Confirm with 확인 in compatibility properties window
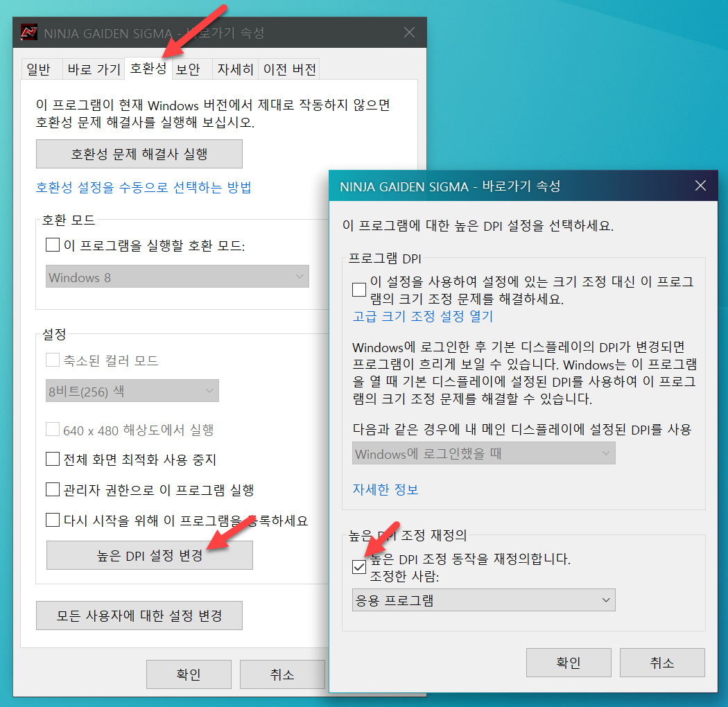Screen dimensions: 728x707 189,674
